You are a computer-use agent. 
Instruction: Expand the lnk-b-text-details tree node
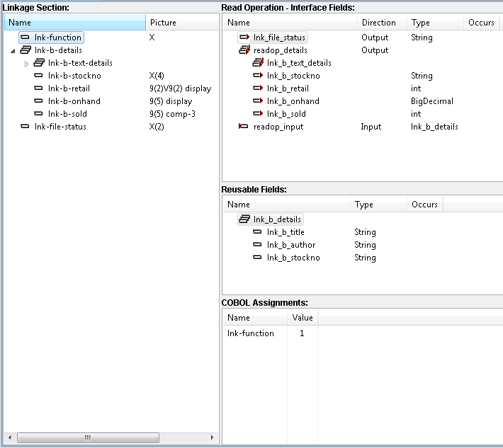tap(27, 64)
